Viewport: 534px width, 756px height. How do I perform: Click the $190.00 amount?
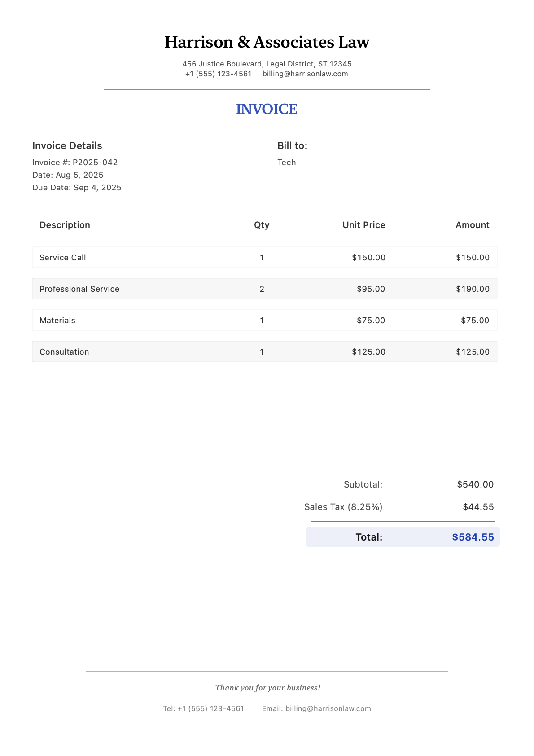click(473, 289)
